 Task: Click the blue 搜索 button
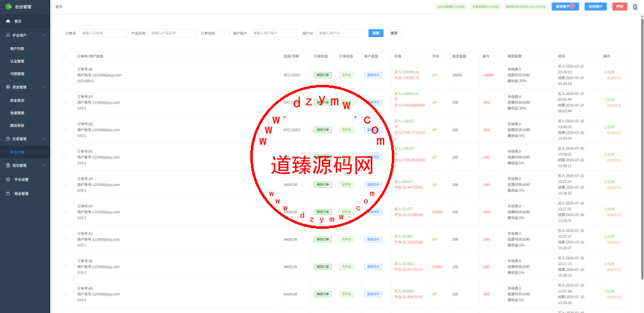click(x=376, y=33)
